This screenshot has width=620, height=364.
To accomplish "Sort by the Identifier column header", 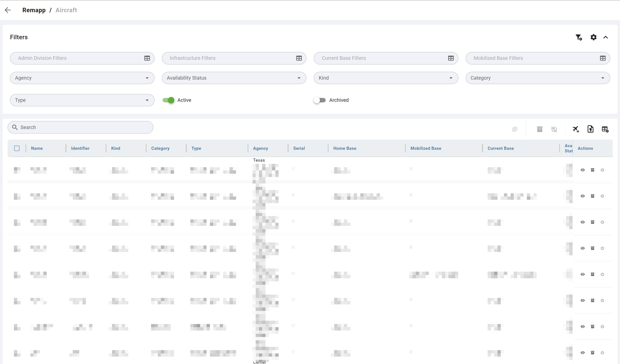I will [x=80, y=148].
